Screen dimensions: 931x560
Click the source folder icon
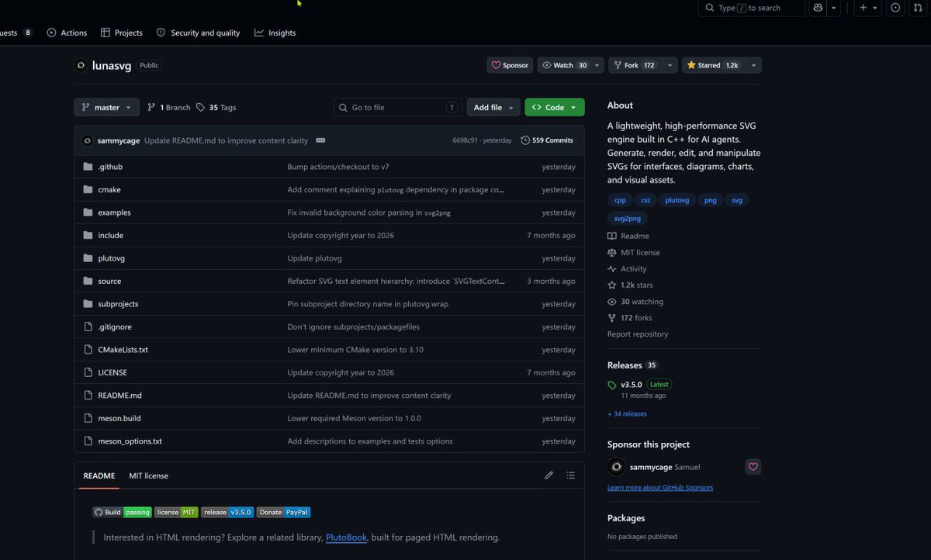(x=88, y=281)
